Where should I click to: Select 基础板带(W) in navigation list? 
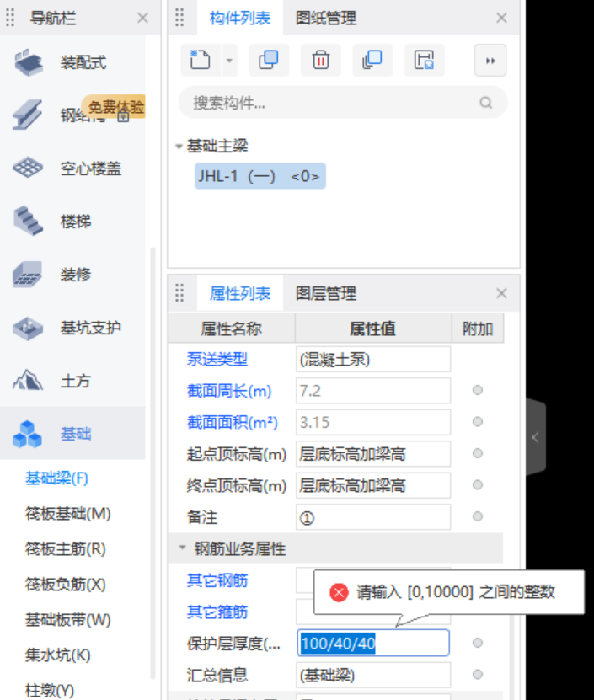68,620
